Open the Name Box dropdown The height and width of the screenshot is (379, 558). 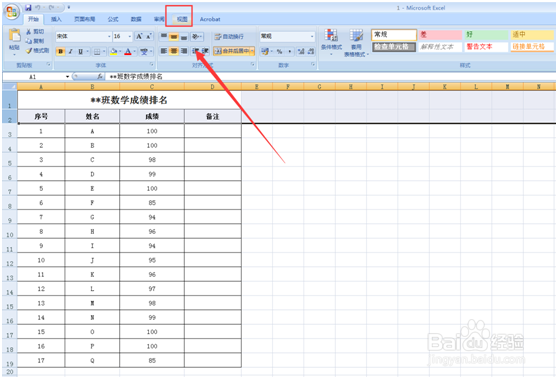[67, 77]
